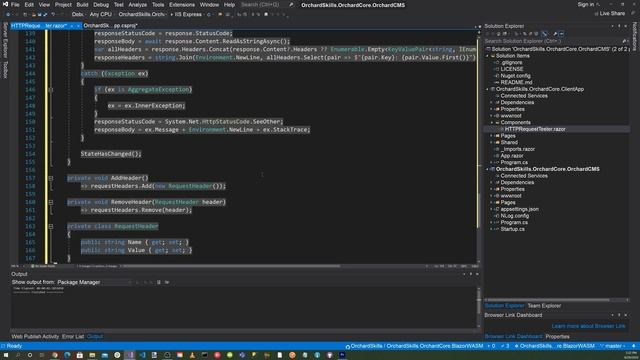Switch to the Properties panel tab
Screen dimensions: 640x360
coord(557,337)
